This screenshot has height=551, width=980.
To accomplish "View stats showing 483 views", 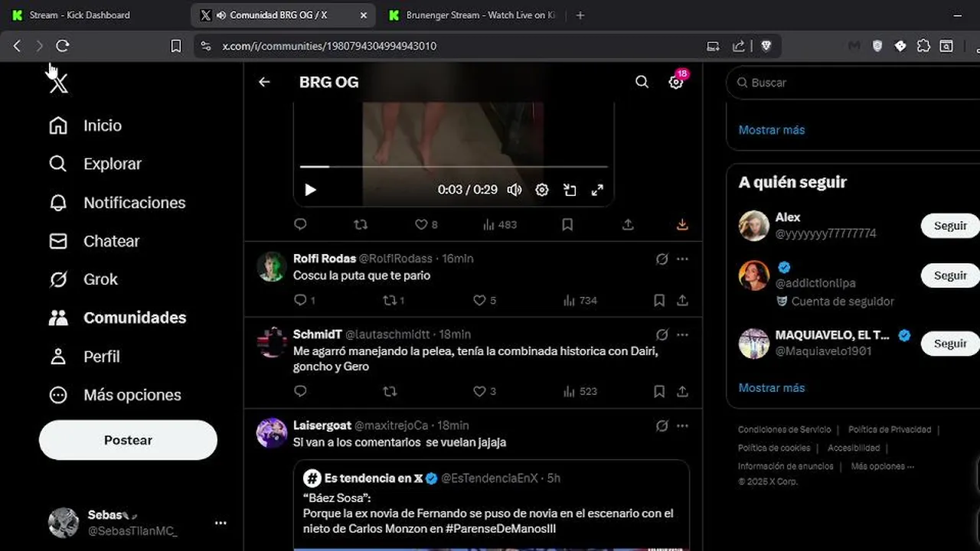I will coord(500,224).
